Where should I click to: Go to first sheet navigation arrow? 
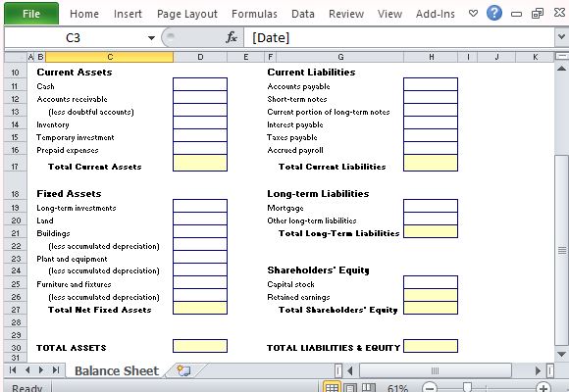click(13, 369)
